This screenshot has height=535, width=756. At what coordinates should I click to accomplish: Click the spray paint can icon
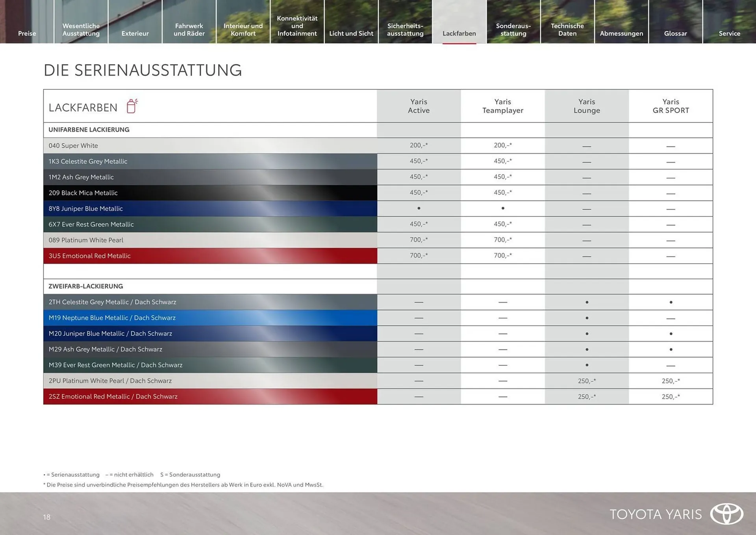pos(132,106)
